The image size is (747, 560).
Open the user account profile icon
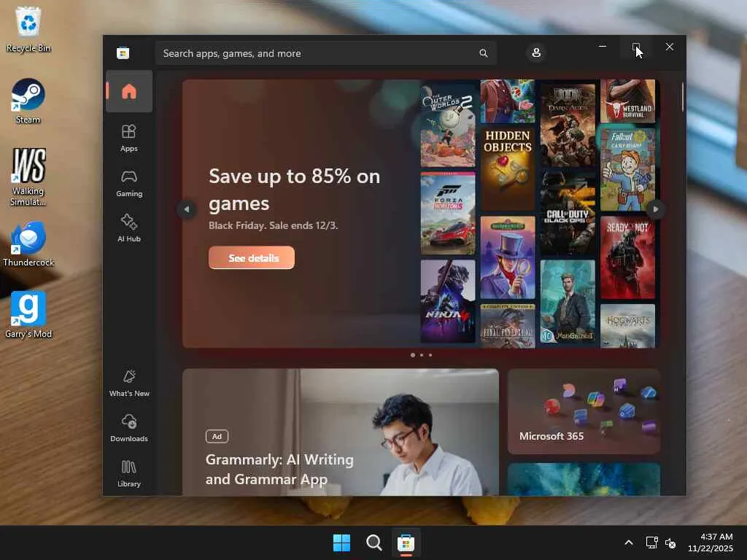coord(536,52)
